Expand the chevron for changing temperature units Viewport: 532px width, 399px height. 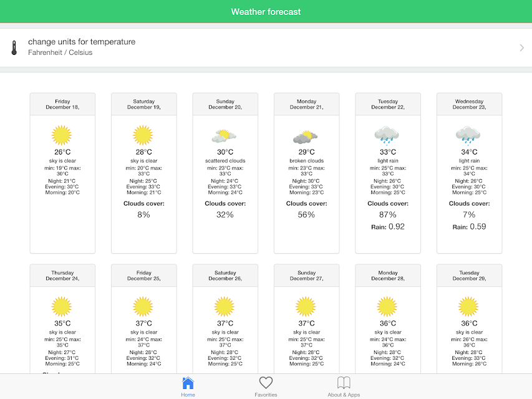(522, 47)
